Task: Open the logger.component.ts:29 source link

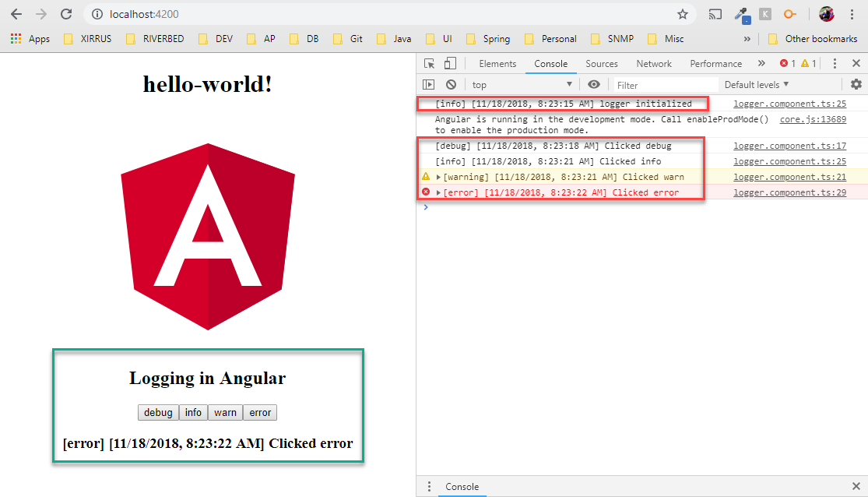Action: click(789, 192)
